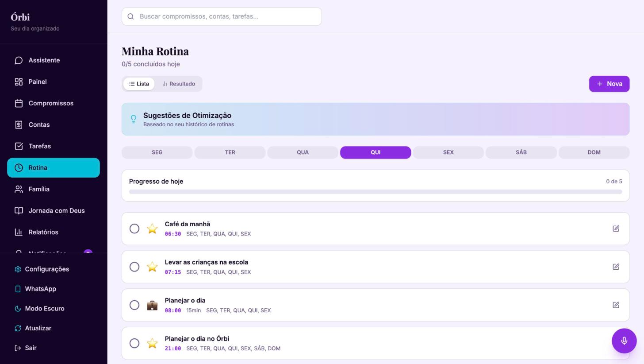Screen dimensions: 644x364
Task: Open the Configurações gear icon
Action: tap(18, 269)
